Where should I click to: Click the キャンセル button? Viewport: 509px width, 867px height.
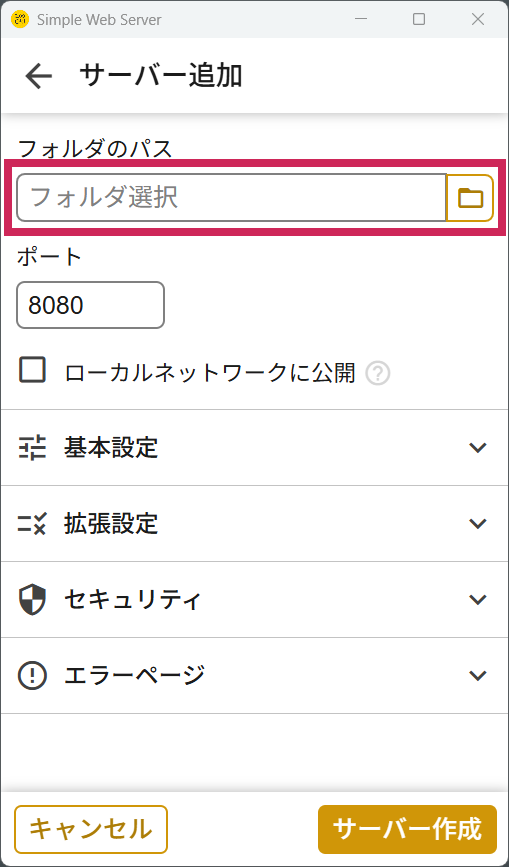(91, 829)
